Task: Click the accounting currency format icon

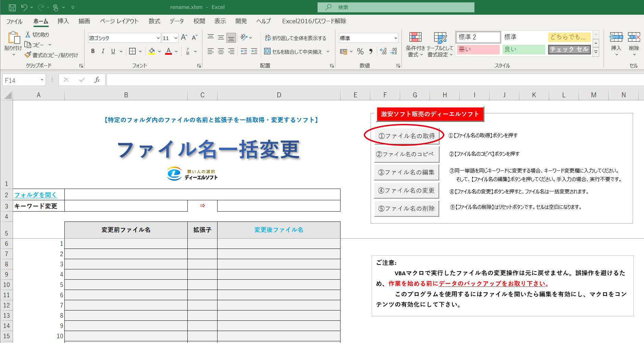Action: pos(344,52)
